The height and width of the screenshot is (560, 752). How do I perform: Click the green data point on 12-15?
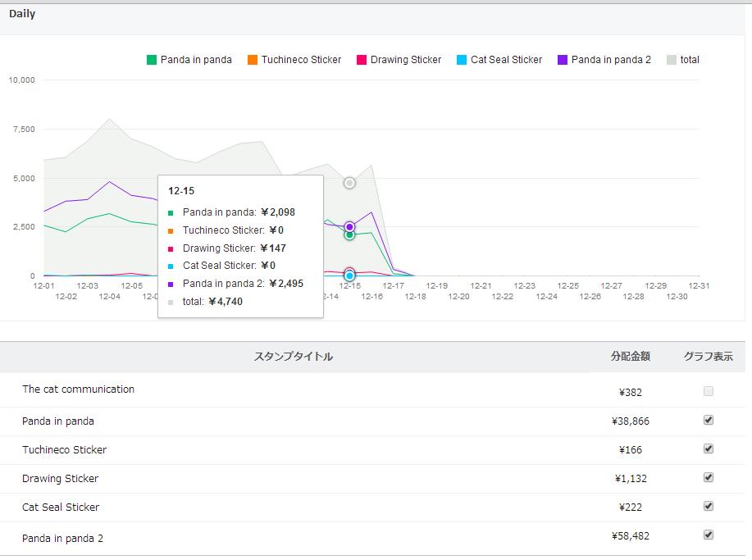[349, 235]
